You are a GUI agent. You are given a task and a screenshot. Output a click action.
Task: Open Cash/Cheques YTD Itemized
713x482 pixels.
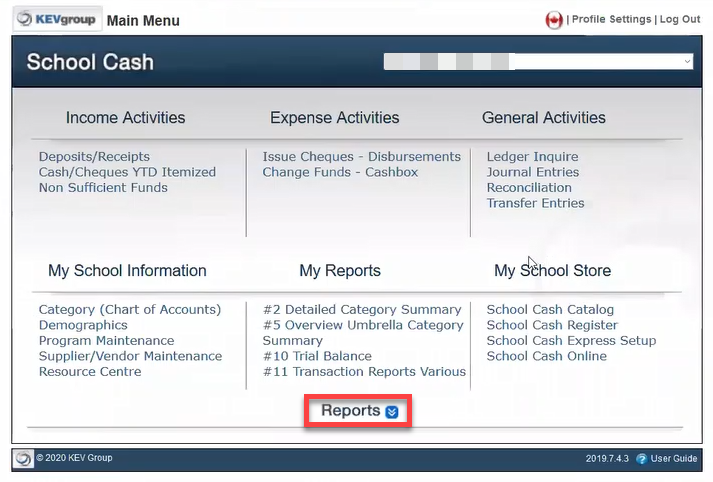coord(127,172)
